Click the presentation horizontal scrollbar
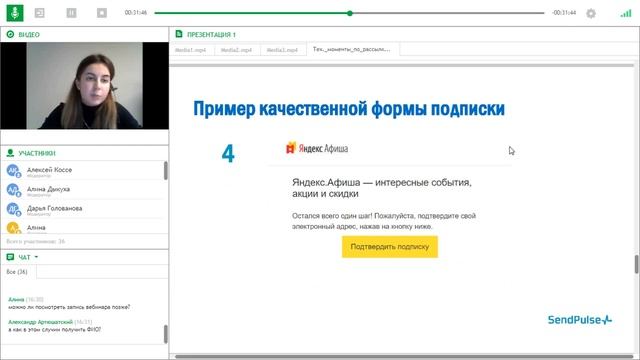 click(x=404, y=356)
